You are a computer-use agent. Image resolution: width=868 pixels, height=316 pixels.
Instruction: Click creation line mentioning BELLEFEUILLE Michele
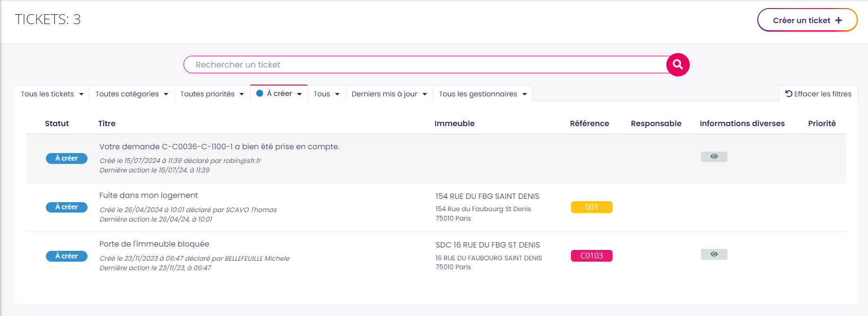coord(194,258)
